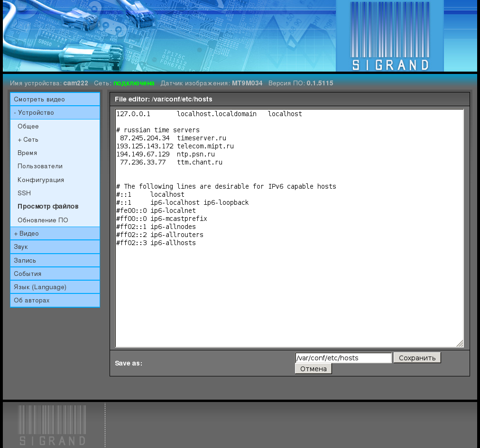Click the IPv6 capable hosts comment line
Viewport: 480px width, 448px height.
(x=226, y=186)
